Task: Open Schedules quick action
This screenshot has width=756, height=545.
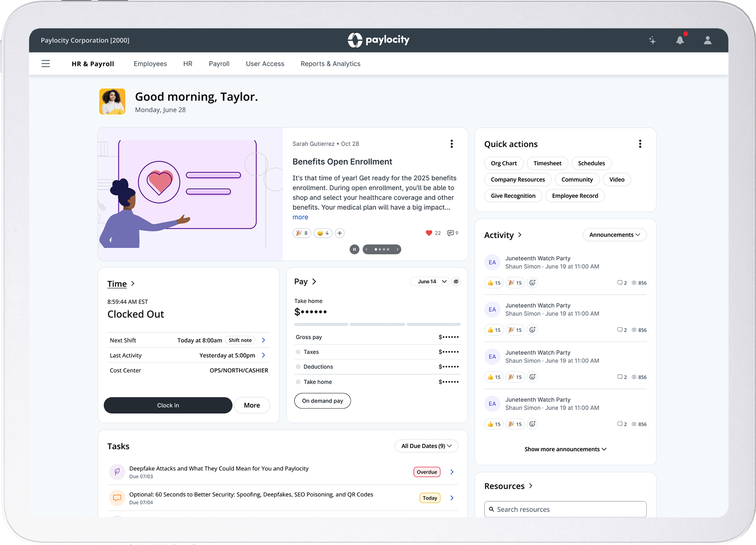Action: [x=591, y=163]
